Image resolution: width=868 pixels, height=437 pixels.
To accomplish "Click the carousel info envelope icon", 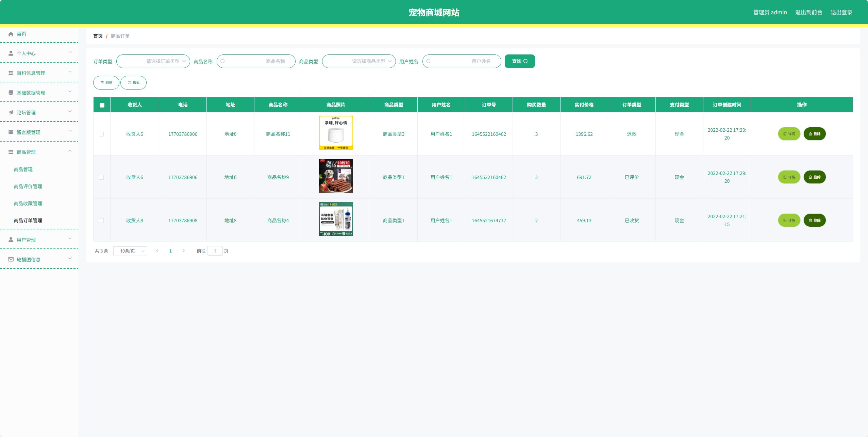I will coord(11,260).
